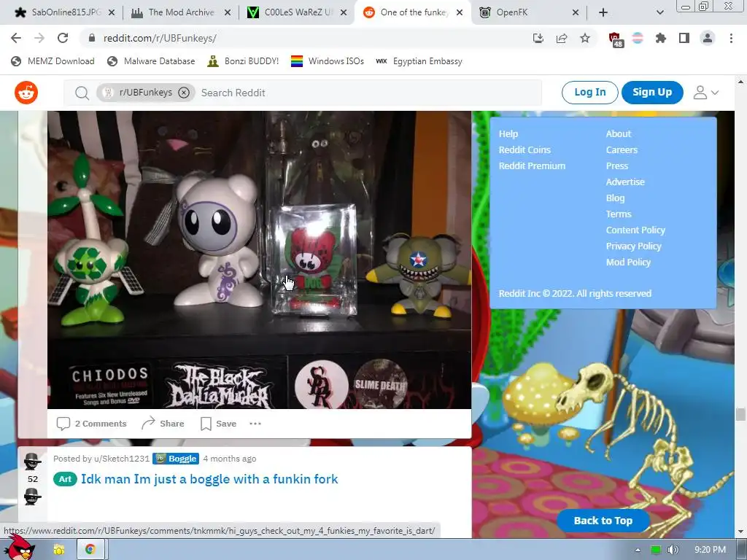The width and height of the screenshot is (747, 560).
Task: Upvote the boggle with a fork post
Action: tap(32, 461)
